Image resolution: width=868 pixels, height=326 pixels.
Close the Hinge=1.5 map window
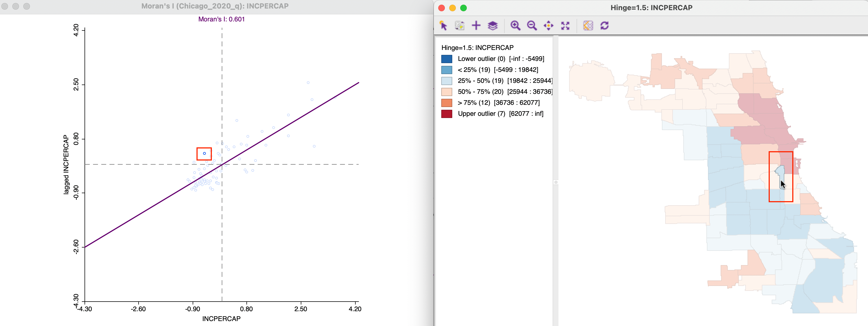pos(442,8)
